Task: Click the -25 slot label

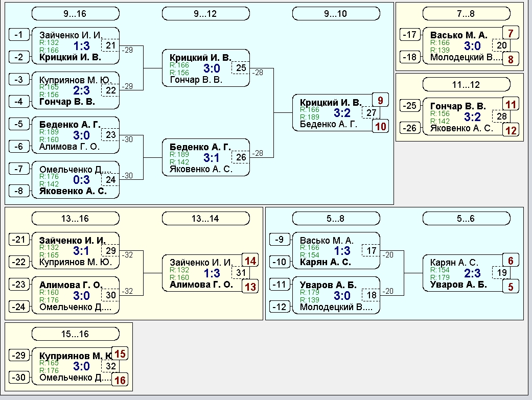Action: [410, 106]
